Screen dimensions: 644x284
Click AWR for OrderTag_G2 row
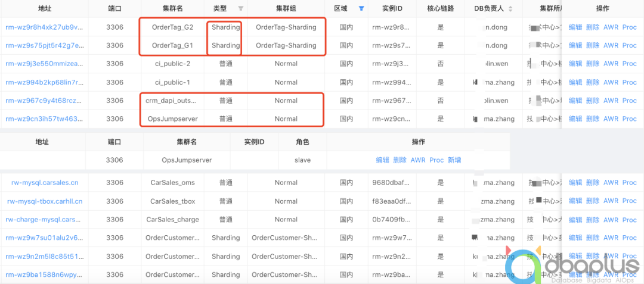pos(611,27)
